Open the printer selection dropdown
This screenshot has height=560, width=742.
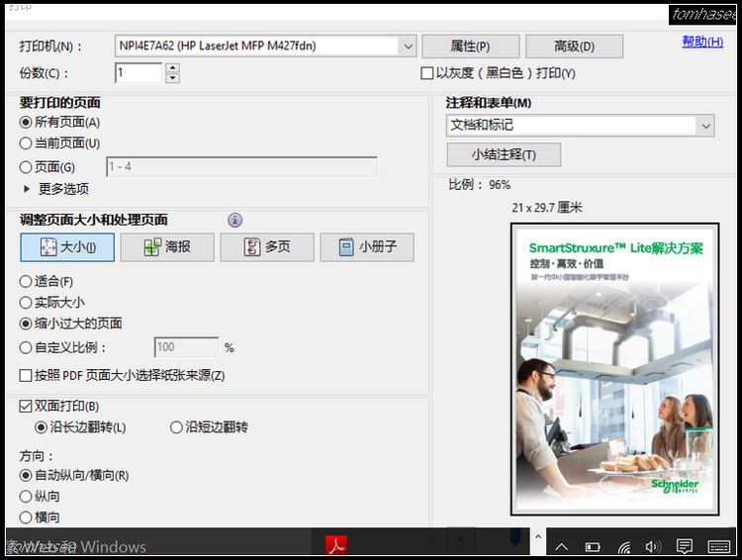408,46
